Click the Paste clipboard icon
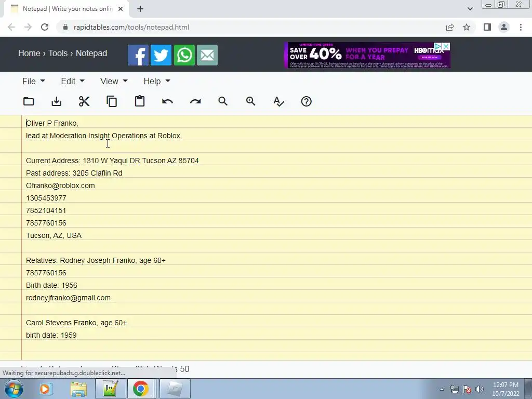Viewport: 532px width, 399px height. pos(140,101)
